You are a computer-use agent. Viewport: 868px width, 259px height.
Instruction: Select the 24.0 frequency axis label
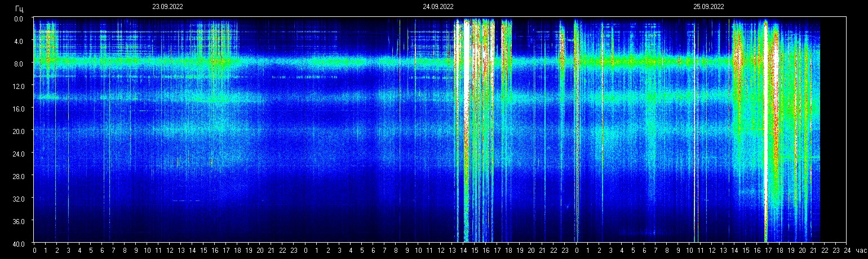click(x=18, y=153)
